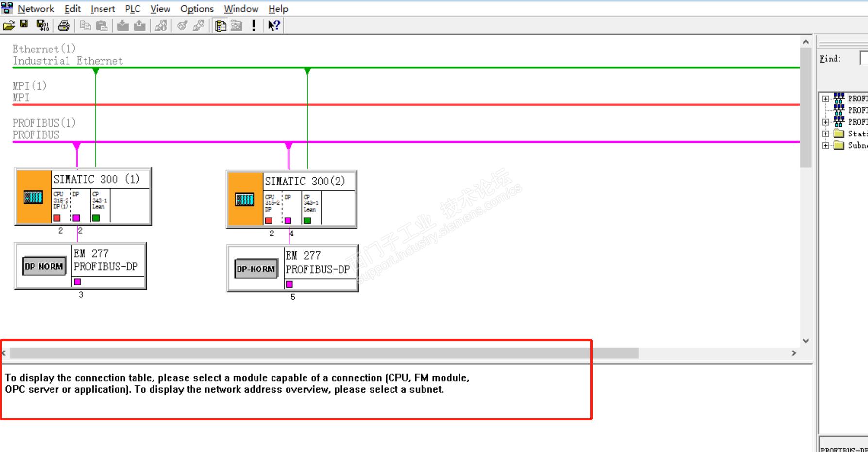Screen dimensions: 868x452
Task: Select the Ethernet(1) Industrial Ethernet subnet label
Action: pyautogui.click(x=68, y=55)
